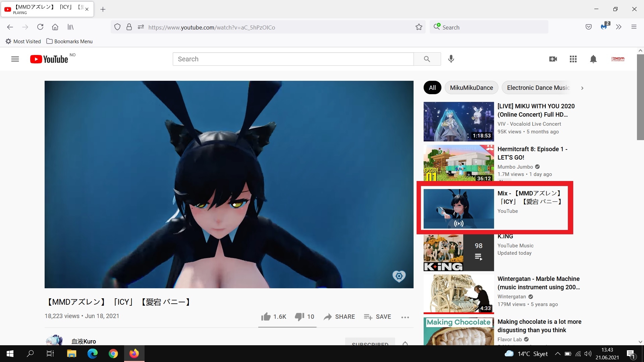Open Microsoft Edge from the taskbar
Screen dimensions: 644x362
(x=93, y=354)
